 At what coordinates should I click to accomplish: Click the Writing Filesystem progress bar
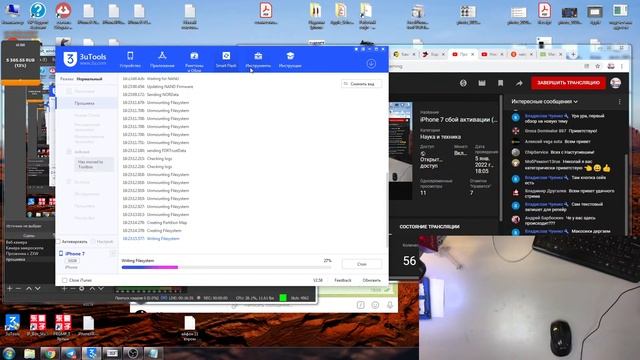[226, 267]
